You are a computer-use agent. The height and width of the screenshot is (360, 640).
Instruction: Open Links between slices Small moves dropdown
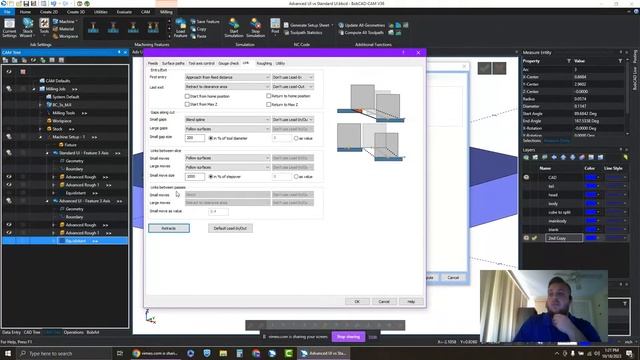(227, 158)
